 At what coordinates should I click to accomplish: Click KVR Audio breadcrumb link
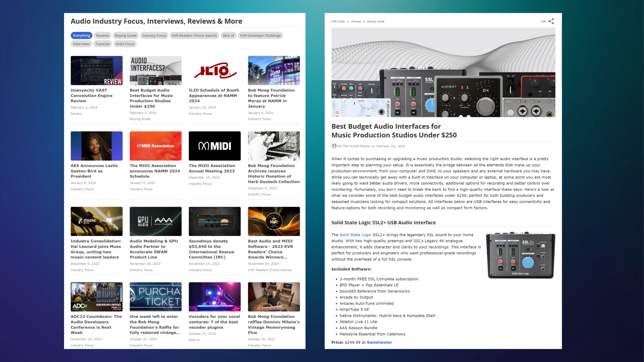[338, 21]
